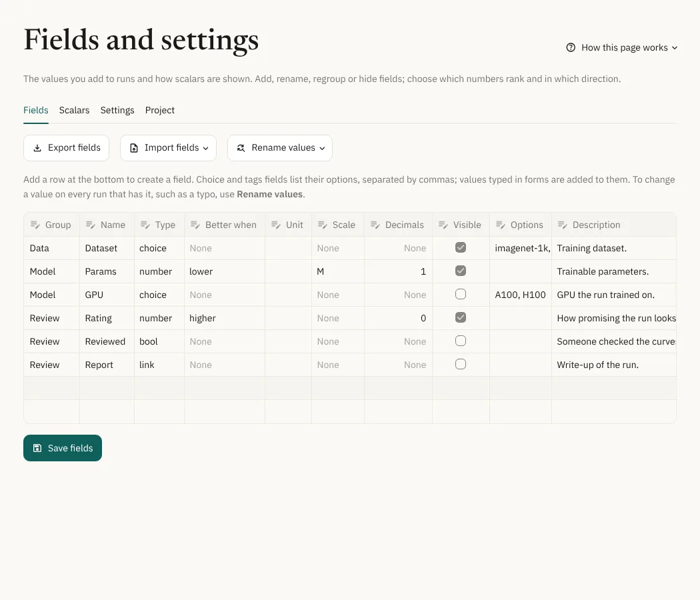The height and width of the screenshot is (600, 700).
Task: Click the 'Training dataset.' description cell
Action: (x=614, y=248)
